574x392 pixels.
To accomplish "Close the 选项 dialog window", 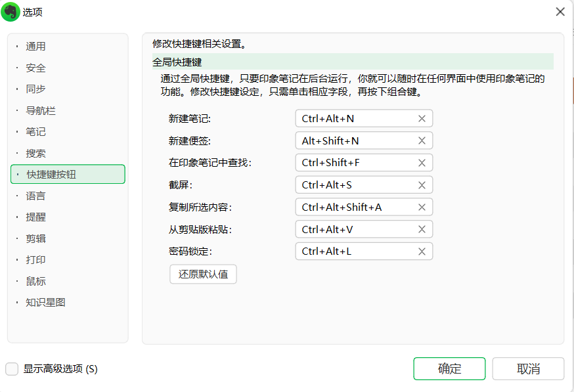I will [560, 12].
